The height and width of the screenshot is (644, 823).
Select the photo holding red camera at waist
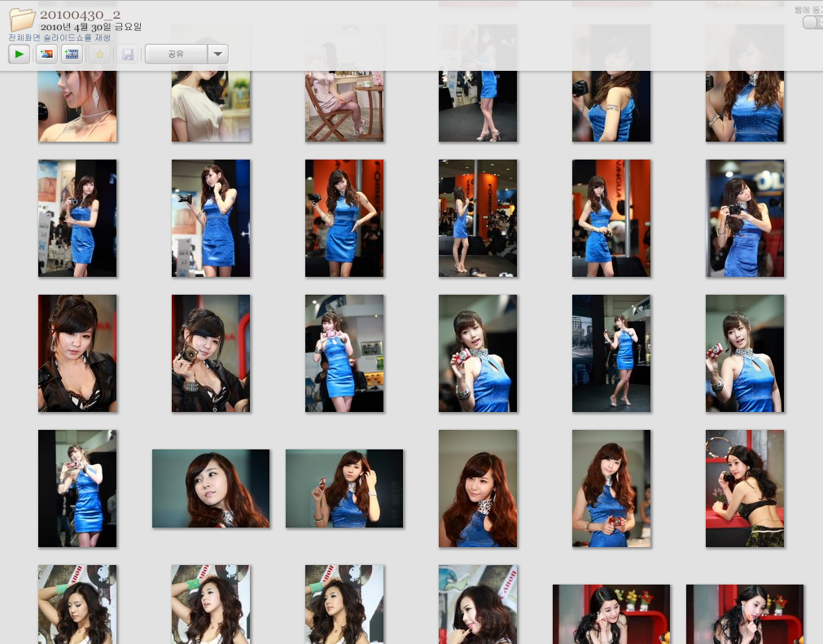(x=611, y=488)
